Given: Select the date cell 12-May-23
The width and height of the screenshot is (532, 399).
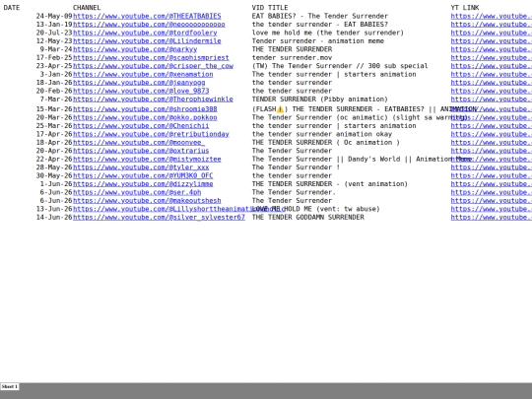Looking at the screenshot, I should click(54, 41).
